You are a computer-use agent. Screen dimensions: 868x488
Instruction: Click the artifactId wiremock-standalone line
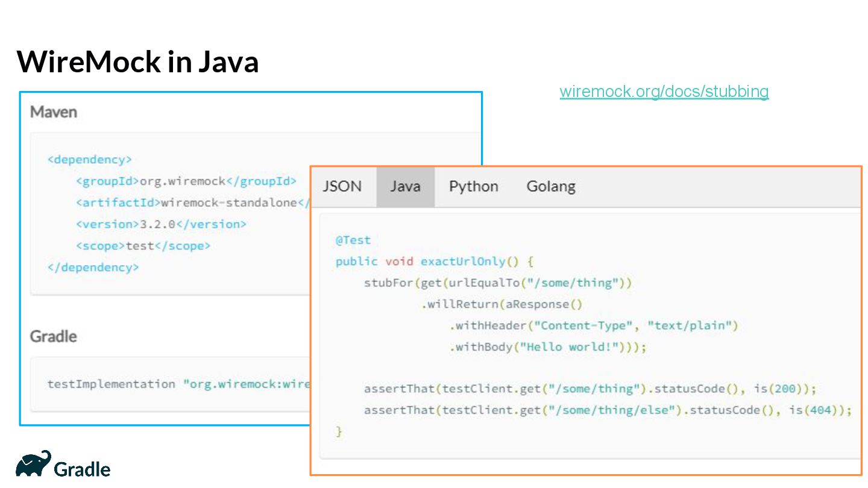point(193,203)
